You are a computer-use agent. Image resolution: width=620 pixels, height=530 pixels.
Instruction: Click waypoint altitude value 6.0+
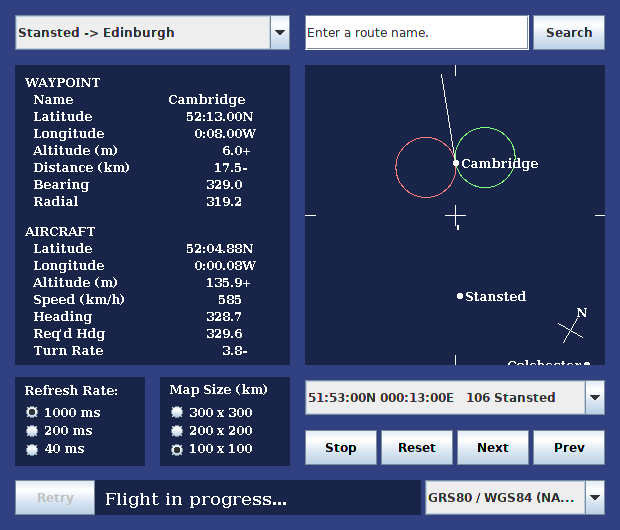click(x=236, y=151)
